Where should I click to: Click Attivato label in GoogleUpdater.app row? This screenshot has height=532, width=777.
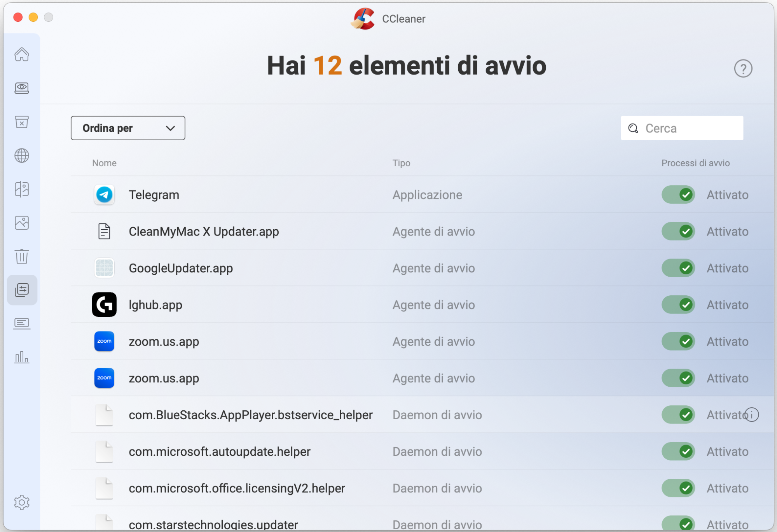[x=727, y=268]
